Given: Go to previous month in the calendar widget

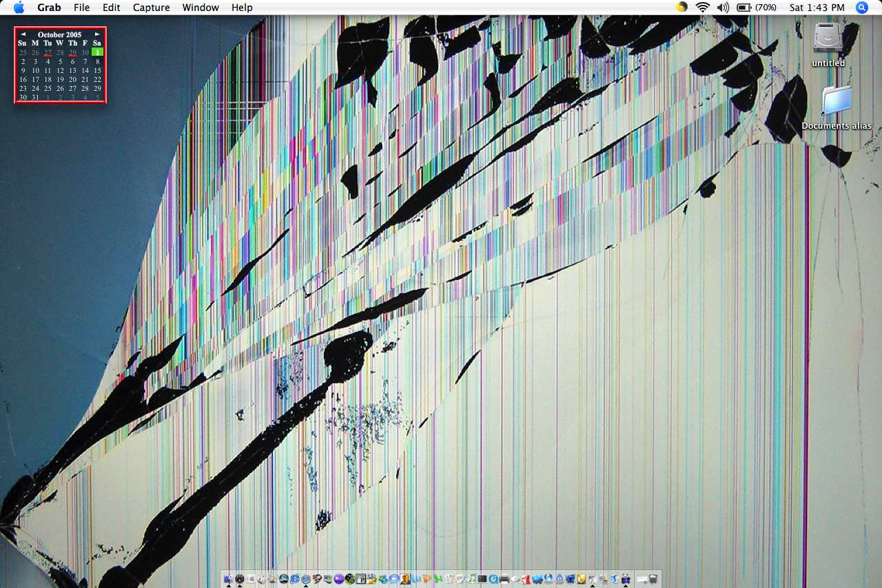Looking at the screenshot, I should [23, 34].
